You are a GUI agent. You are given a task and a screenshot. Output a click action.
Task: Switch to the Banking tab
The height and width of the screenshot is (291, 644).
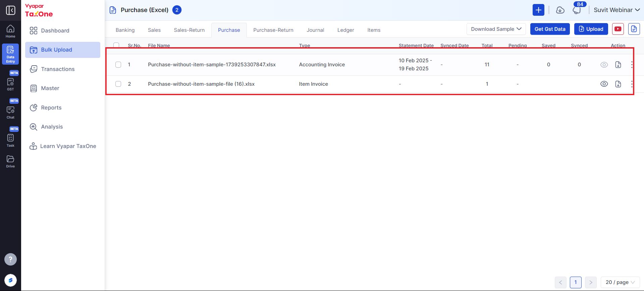click(x=125, y=30)
